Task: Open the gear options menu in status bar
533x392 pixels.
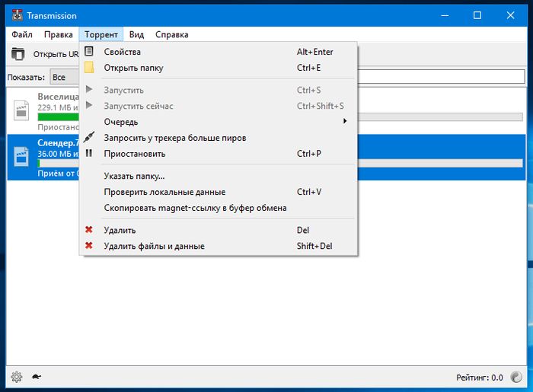Action: [x=17, y=377]
